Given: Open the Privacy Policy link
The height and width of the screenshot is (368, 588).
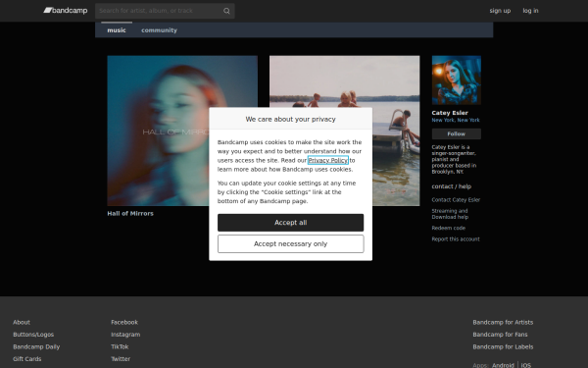Looking at the screenshot, I should [328, 160].
